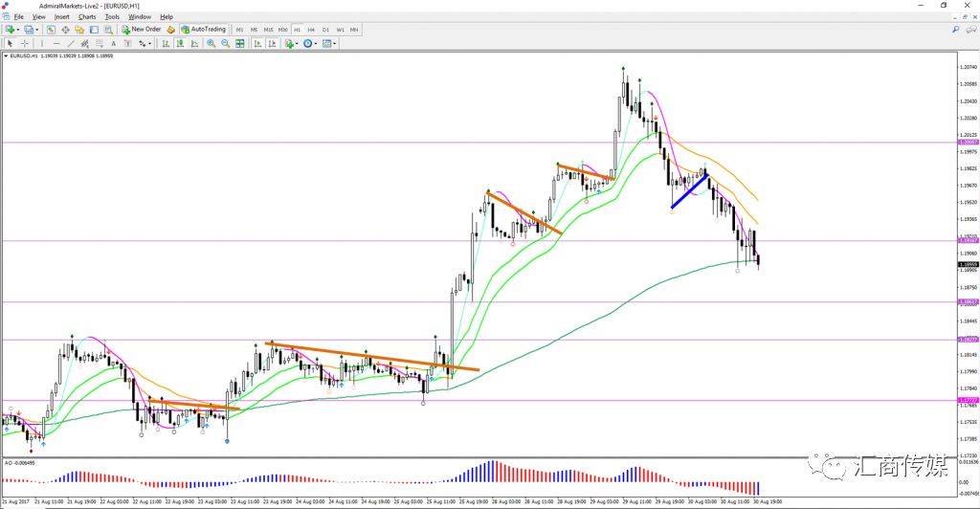Switch the chart to Bar Chart mode
The height and width of the screenshot is (509, 980).
coord(166,44)
